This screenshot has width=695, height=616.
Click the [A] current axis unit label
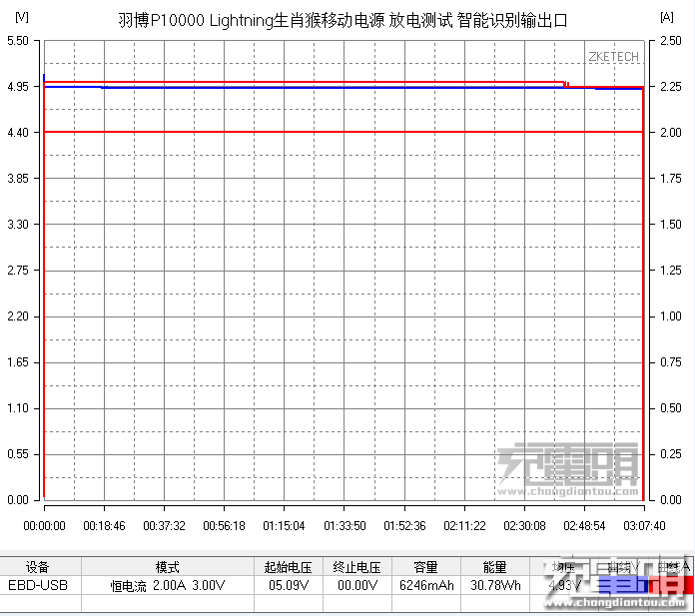(667, 17)
